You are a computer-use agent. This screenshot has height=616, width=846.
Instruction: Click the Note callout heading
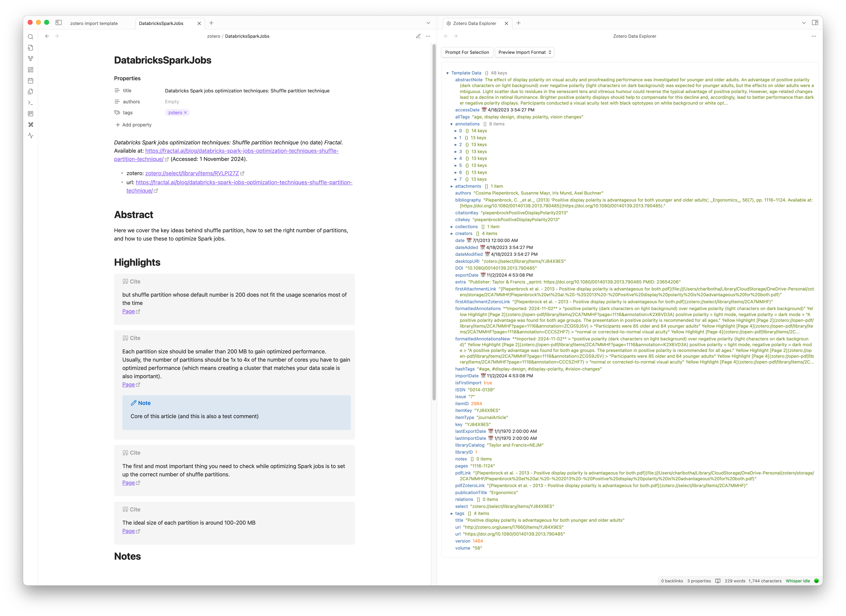click(x=141, y=403)
